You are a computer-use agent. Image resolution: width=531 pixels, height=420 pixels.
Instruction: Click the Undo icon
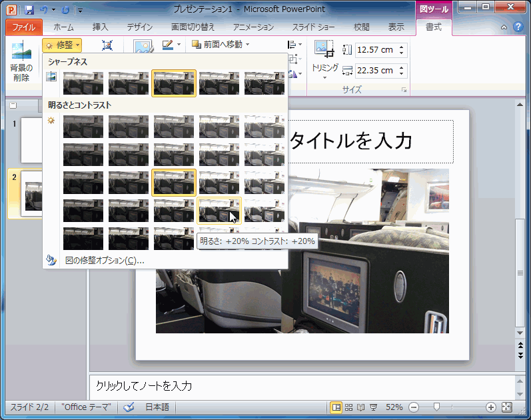[44, 10]
